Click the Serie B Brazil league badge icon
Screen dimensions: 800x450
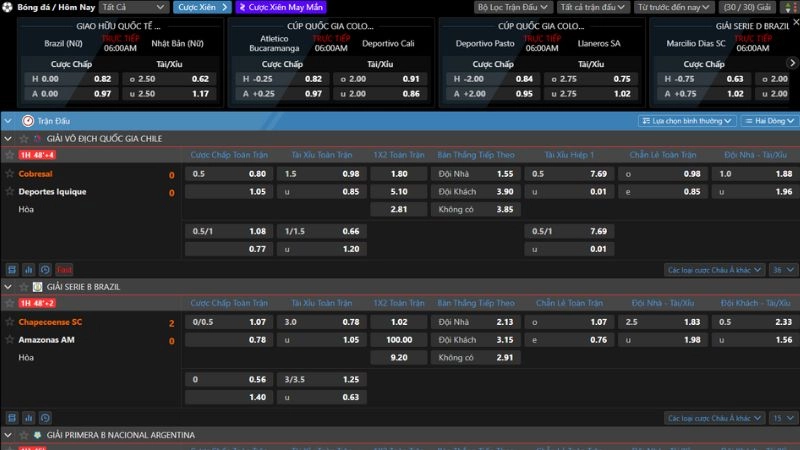[x=37, y=287]
